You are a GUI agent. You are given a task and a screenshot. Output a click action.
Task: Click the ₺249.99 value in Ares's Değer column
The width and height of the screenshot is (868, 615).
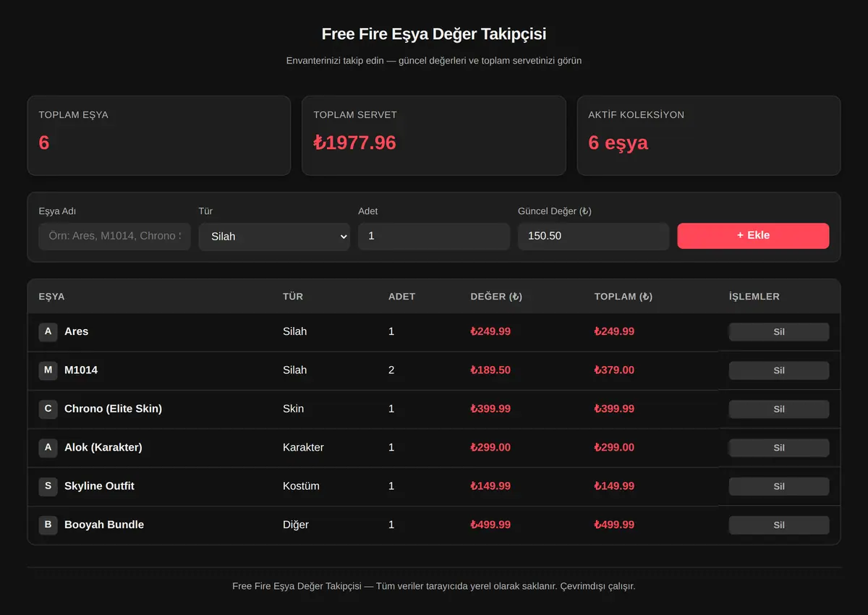coord(490,331)
